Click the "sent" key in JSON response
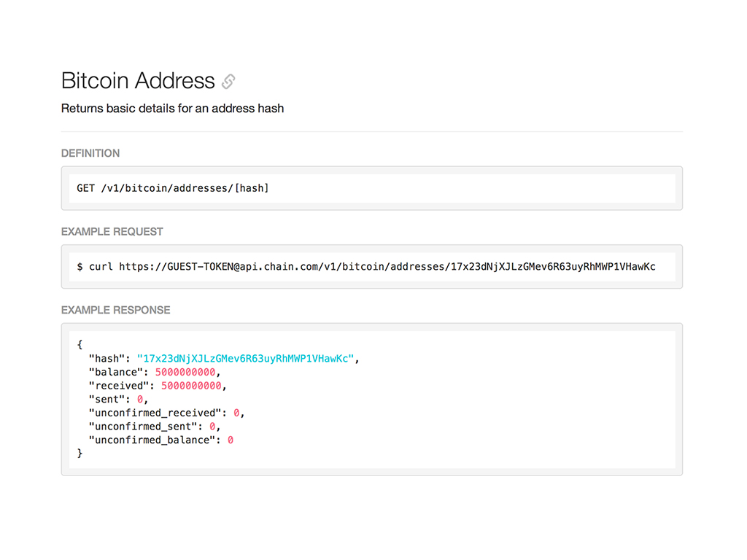 coord(107,400)
